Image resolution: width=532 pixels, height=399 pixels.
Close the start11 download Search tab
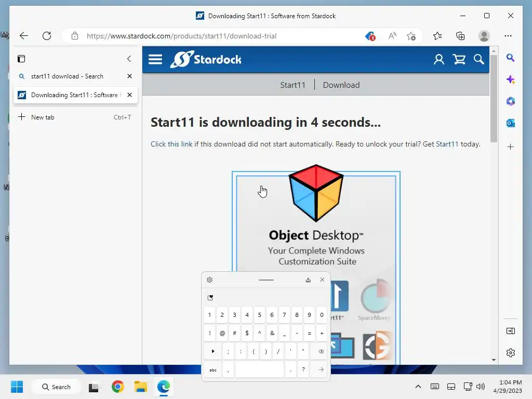tap(129, 76)
